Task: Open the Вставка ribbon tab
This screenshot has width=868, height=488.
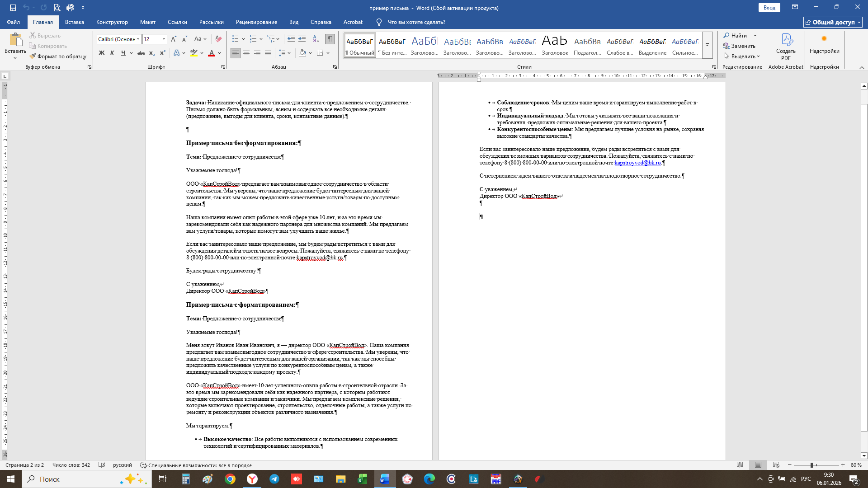Action: pos(74,22)
